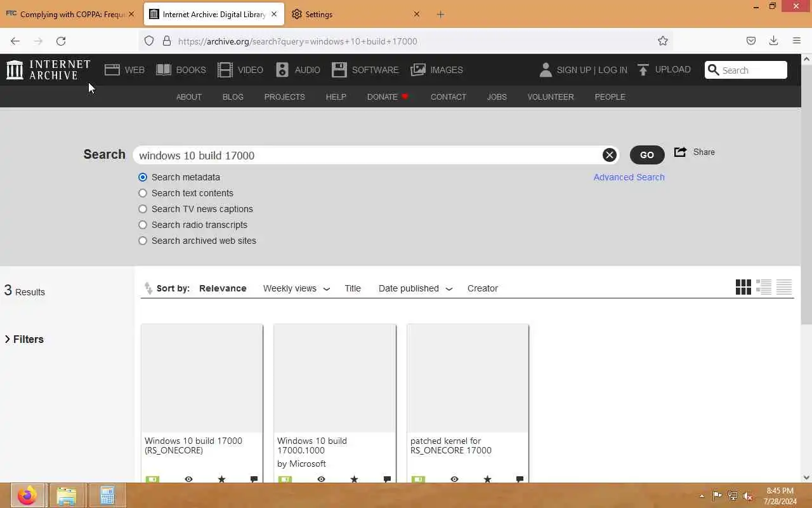This screenshot has height=508, width=812.
Task: Open the Help menu item
Action: click(x=336, y=97)
